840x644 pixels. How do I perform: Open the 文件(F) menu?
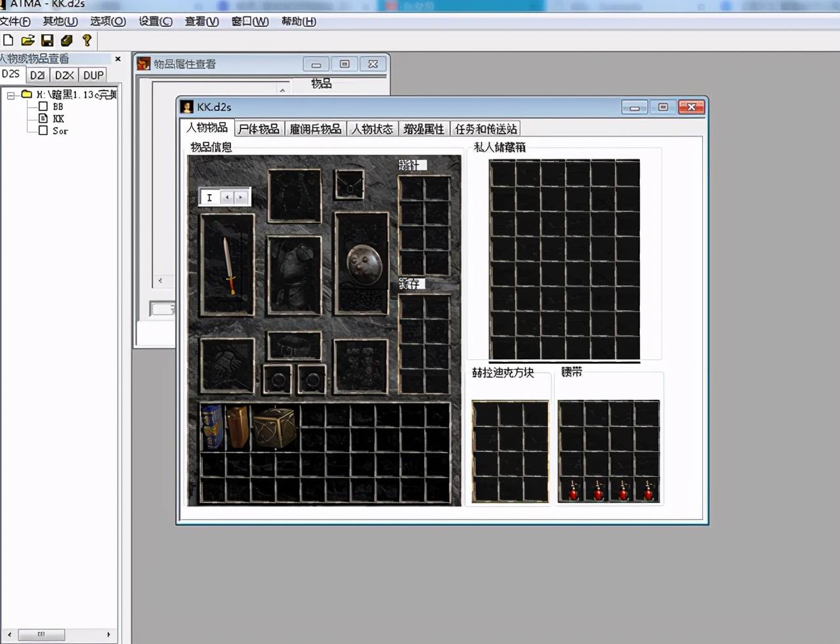tap(15, 21)
